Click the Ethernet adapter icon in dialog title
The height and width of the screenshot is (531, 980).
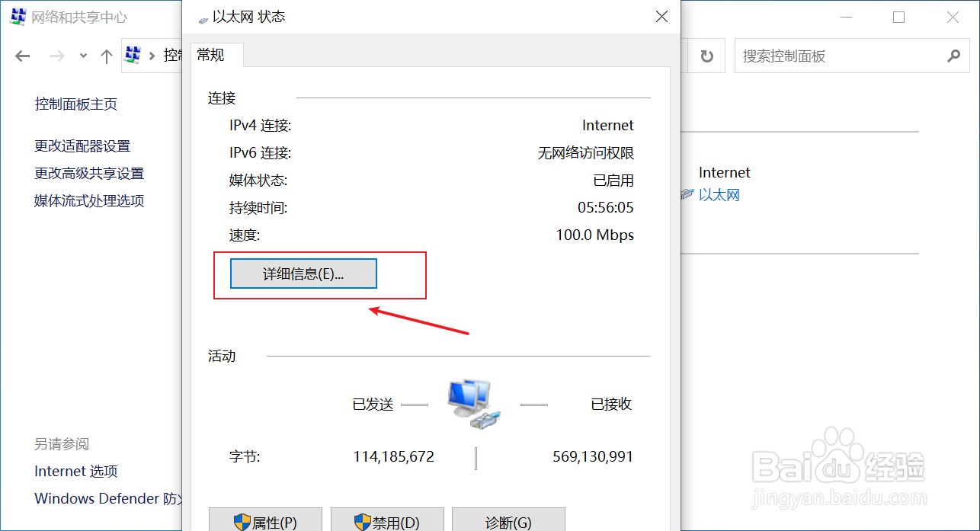pos(203,16)
